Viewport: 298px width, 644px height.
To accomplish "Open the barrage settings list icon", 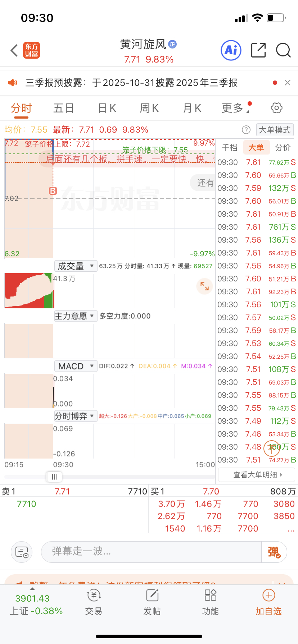I will 22,552.
